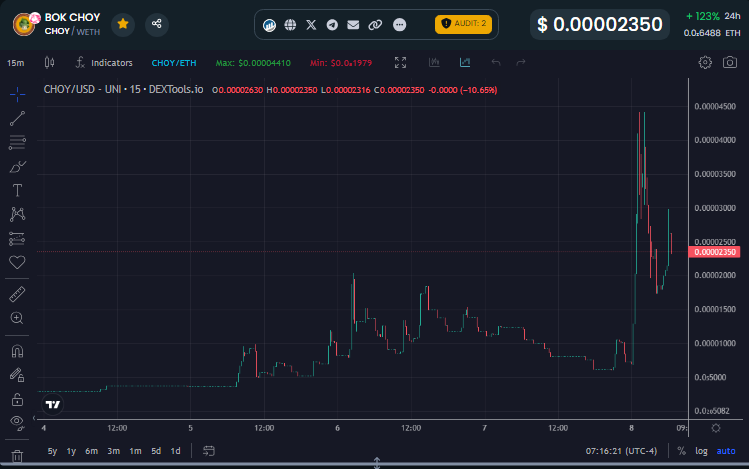This screenshot has width=749, height=469.
Task: Click the chart title CHOY/USD - UNI
Action: tap(123, 89)
